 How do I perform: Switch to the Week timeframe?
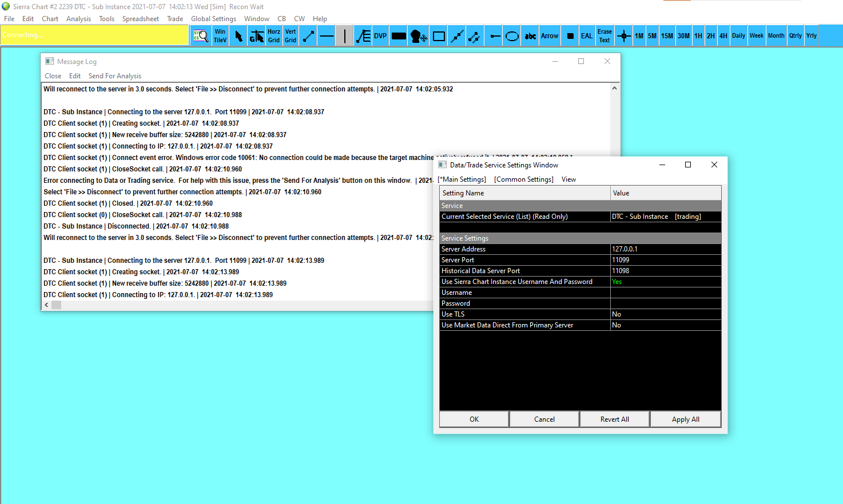point(757,36)
